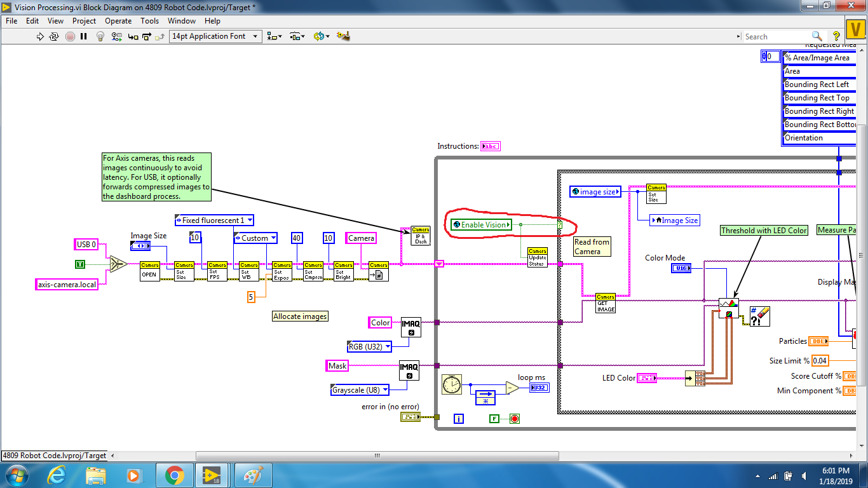
Task: Click the Camera Set Bright VI node
Action: [344, 271]
